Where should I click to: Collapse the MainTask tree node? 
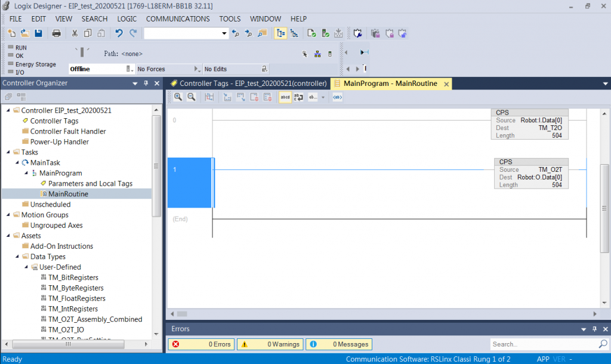(x=16, y=162)
